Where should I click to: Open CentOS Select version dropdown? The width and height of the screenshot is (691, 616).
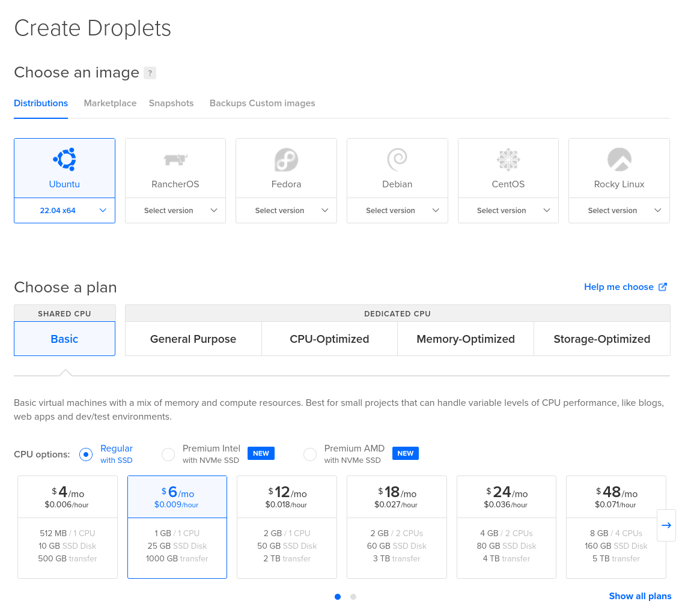coord(508,211)
